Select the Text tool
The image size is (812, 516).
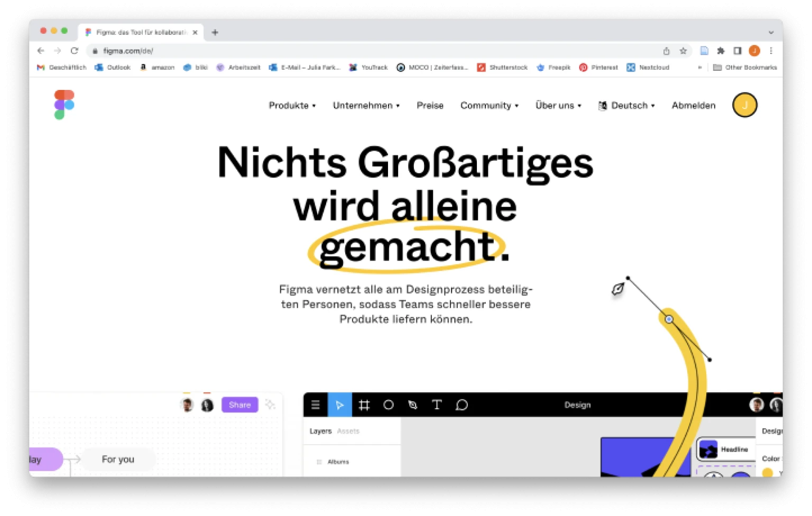click(437, 405)
